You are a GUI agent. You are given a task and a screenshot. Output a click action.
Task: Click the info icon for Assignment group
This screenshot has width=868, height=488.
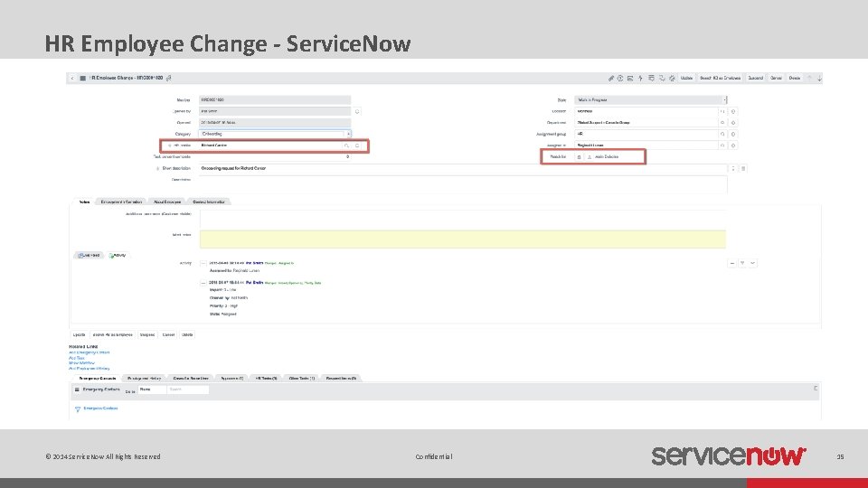[x=733, y=134]
